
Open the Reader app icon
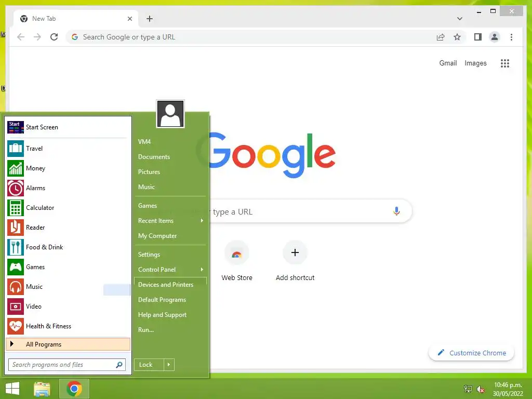point(15,228)
